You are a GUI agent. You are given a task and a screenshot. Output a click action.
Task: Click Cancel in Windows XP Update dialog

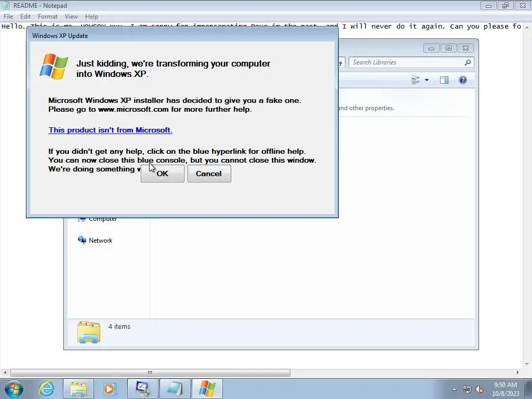click(x=209, y=174)
